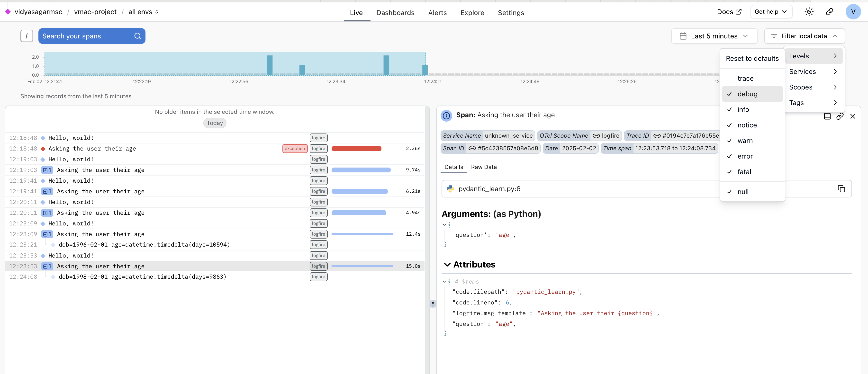868x374 pixels.
Task: Open the Last 5 minutes dropdown
Action: pos(714,36)
